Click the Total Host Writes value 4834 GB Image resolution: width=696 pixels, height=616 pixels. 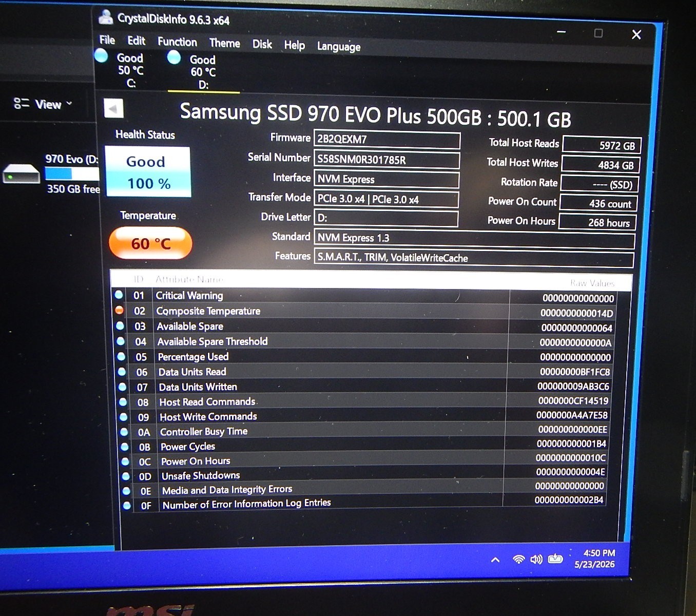pos(601,164)
